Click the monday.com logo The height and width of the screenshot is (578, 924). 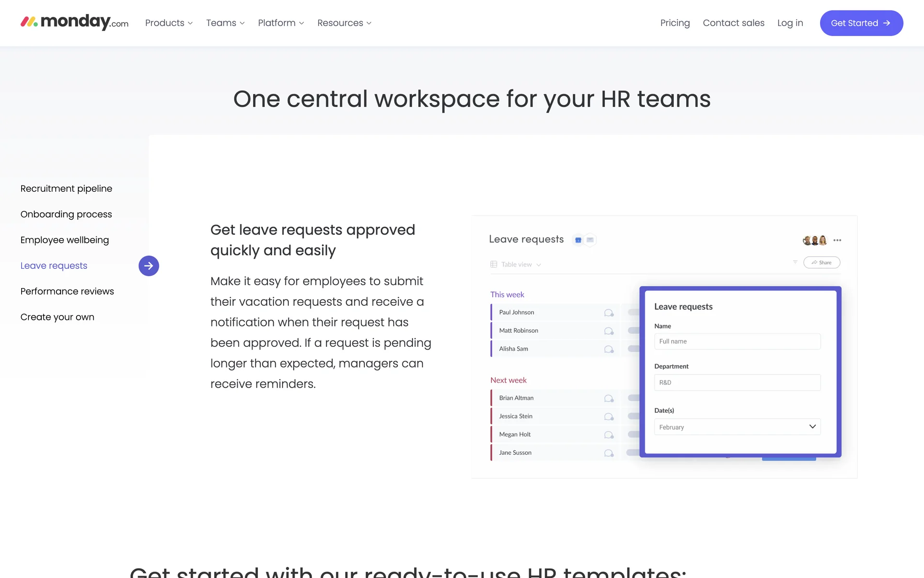point(74,22)
